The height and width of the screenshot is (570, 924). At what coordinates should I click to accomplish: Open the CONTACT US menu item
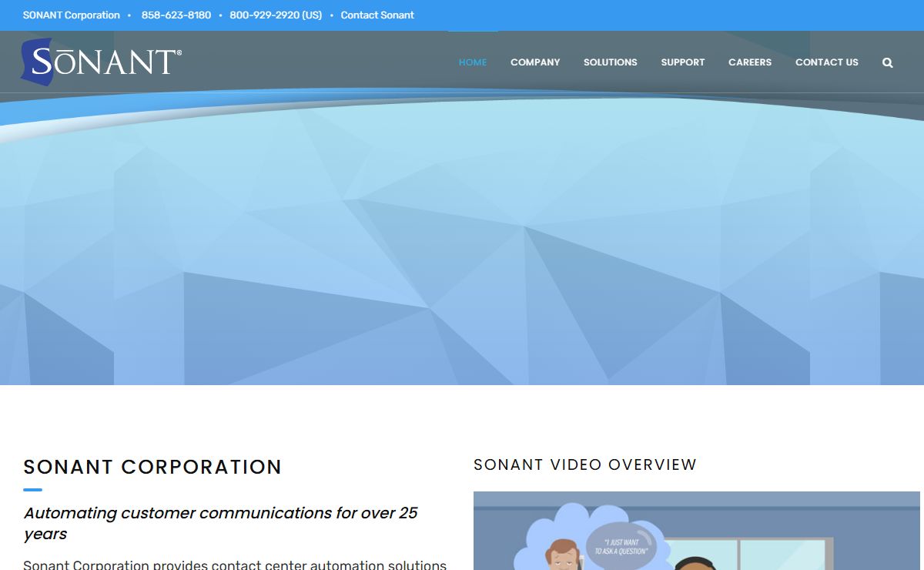click(x=827, y=62)
